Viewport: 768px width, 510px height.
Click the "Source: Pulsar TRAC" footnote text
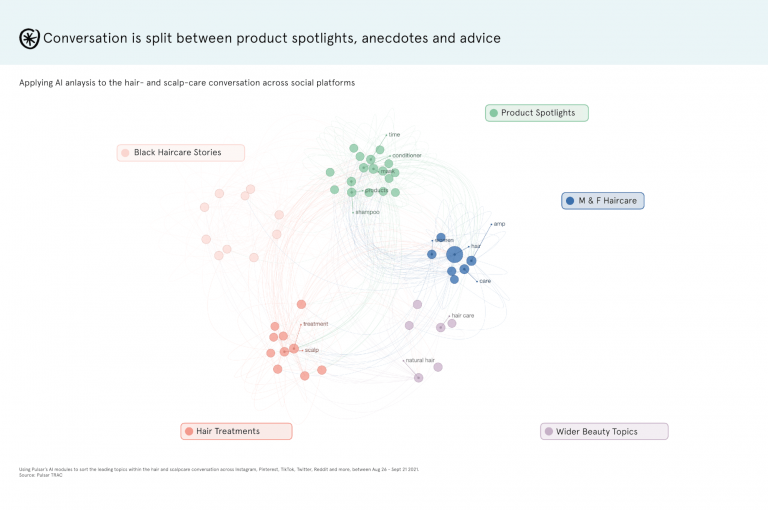click(40, 475)
